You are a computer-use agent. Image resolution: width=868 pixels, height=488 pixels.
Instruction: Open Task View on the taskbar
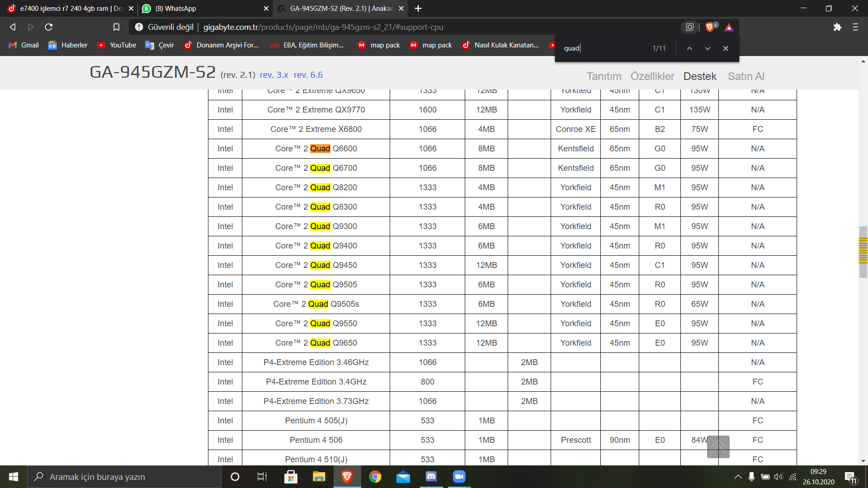click(x=262, y=477)
